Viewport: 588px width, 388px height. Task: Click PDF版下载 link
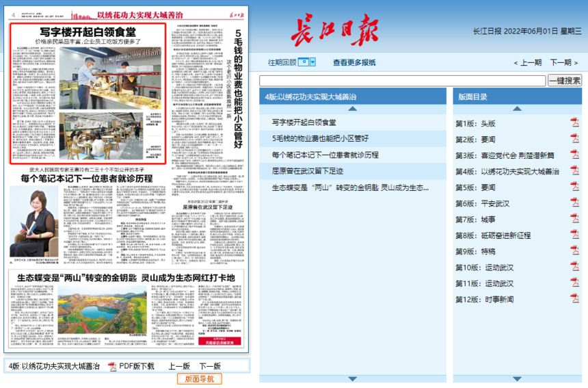coord(137,366)
